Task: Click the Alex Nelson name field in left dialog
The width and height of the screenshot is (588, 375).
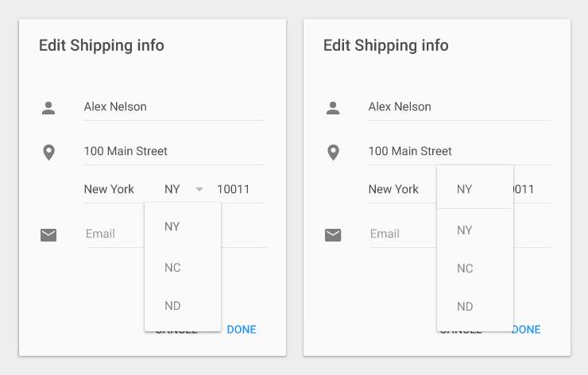Action: click(x=174, y=107)
